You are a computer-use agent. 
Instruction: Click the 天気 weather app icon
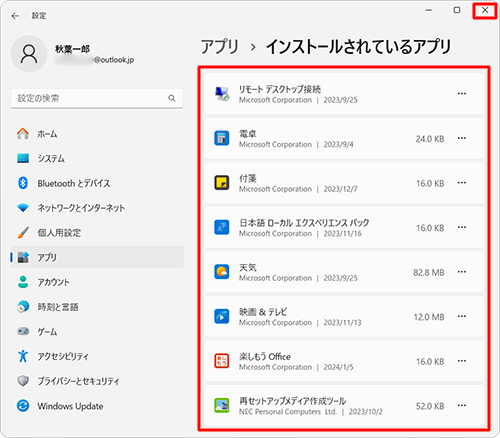click(222, 272)
